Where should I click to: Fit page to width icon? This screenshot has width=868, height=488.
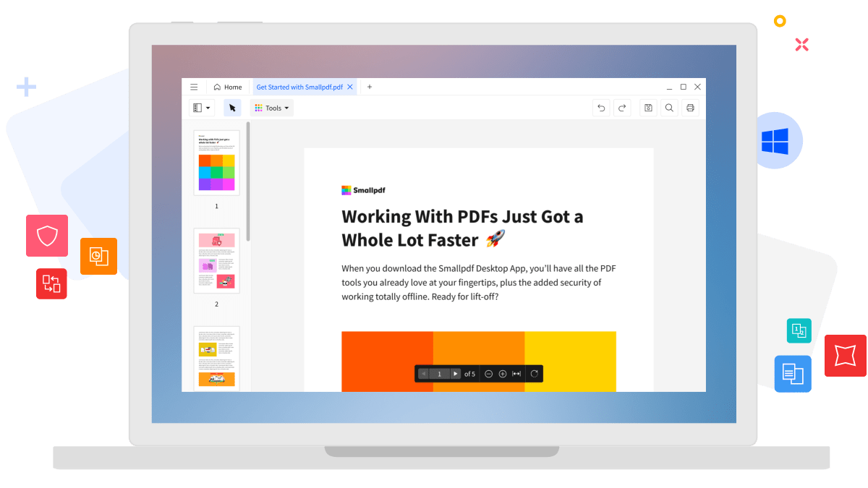click(516, 374)
